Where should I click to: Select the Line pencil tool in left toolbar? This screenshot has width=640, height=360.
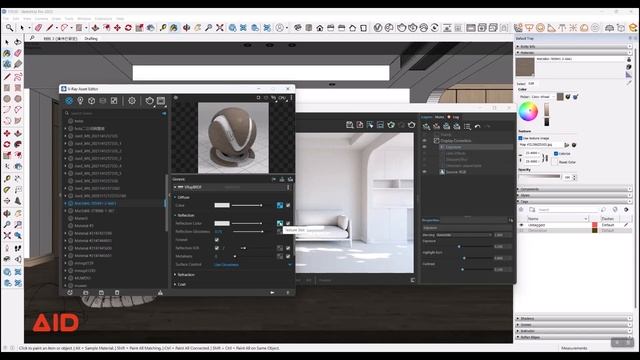pos(7,76)
